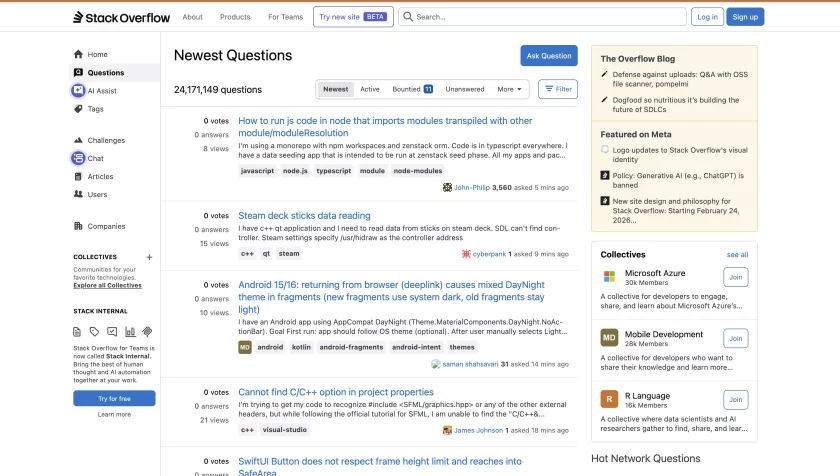Screen dimensions: 840x476
Task: Click the Microsoft Azure collective logo
Action: [x=610, y=276]
